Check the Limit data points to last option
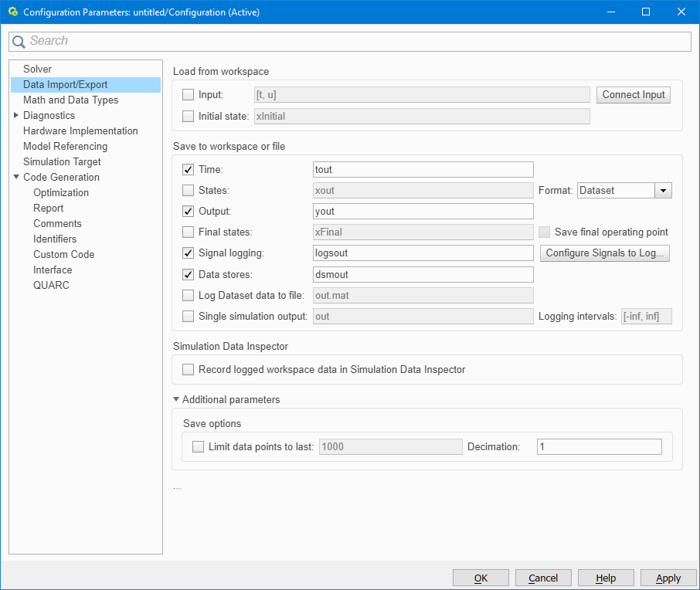 pos(198,446)
